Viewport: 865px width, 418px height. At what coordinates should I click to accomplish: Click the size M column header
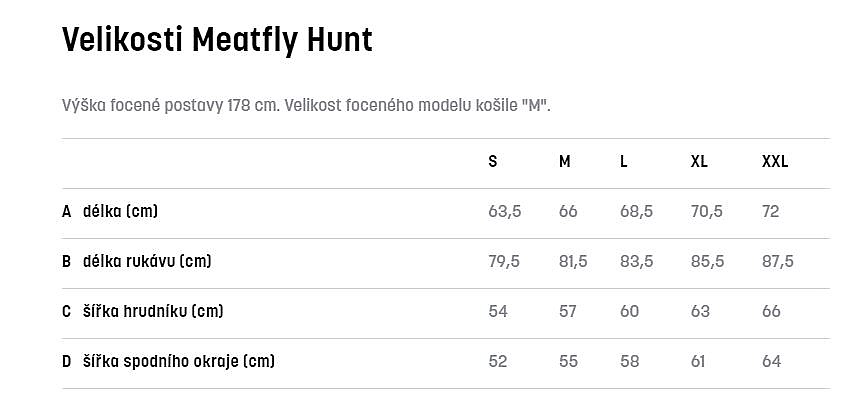point(565,162)
